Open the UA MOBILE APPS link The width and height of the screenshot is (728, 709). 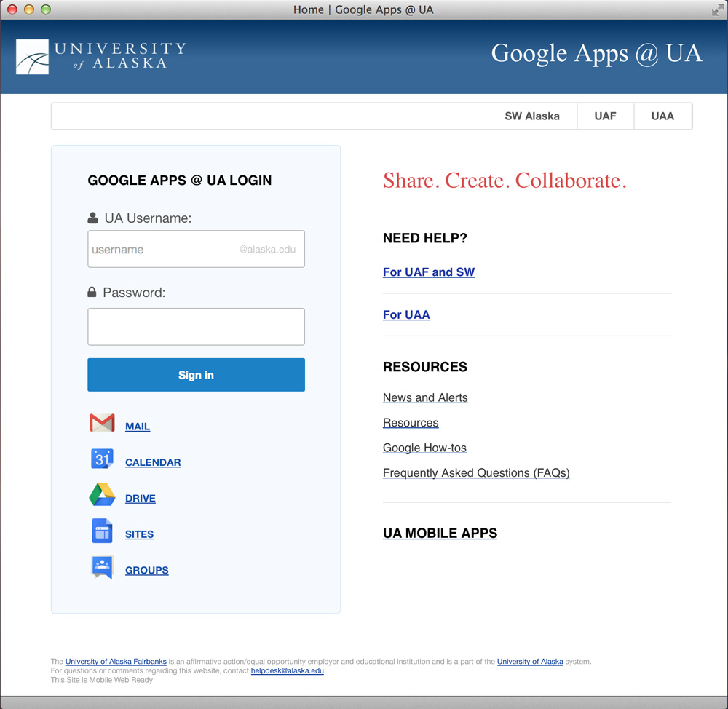(440, 533)
